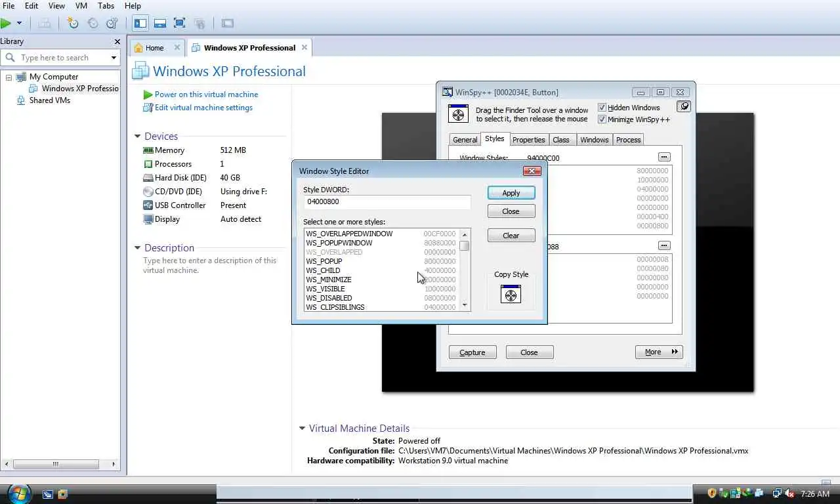Click the Full Screen toolbar icon
Viewport: 840px width, 504px height.
click(x=180, y=23)
